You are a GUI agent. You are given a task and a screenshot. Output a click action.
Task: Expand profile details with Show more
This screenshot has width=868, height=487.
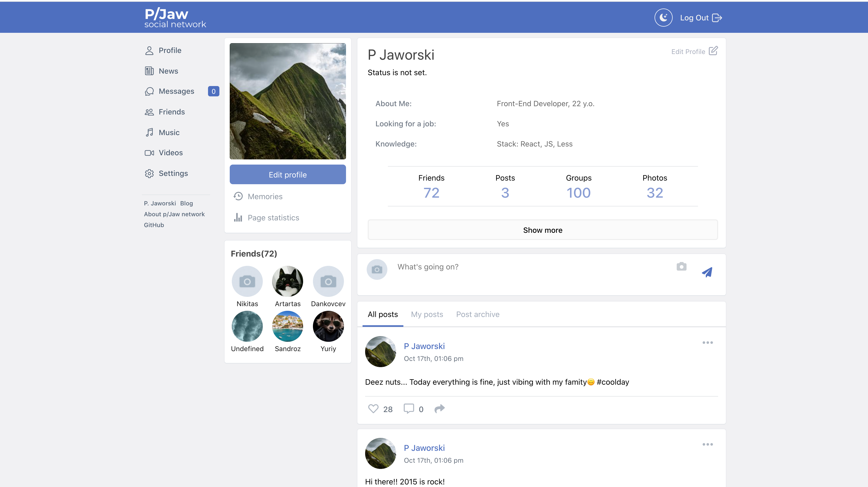click(542, 230)
